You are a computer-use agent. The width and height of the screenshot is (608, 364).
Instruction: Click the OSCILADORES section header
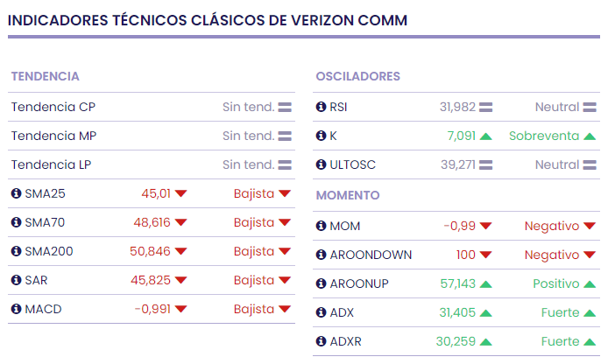coord(357,76)
